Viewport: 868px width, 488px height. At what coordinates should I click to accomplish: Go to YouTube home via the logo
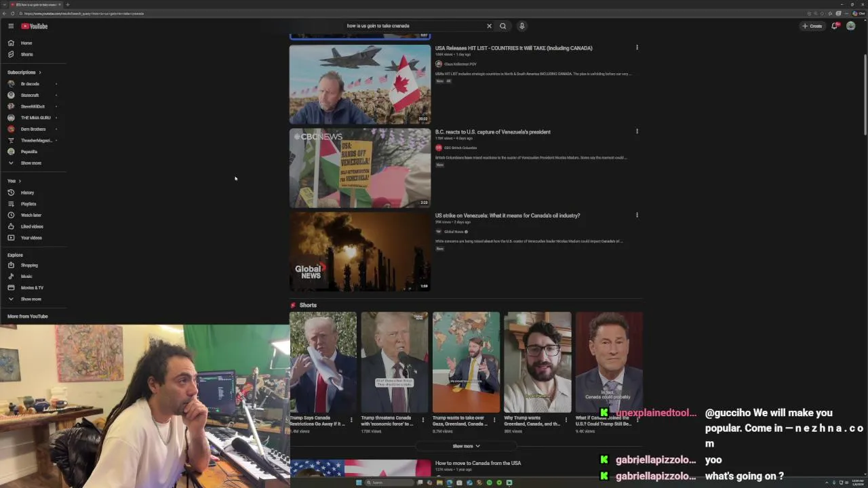[34, 26]
